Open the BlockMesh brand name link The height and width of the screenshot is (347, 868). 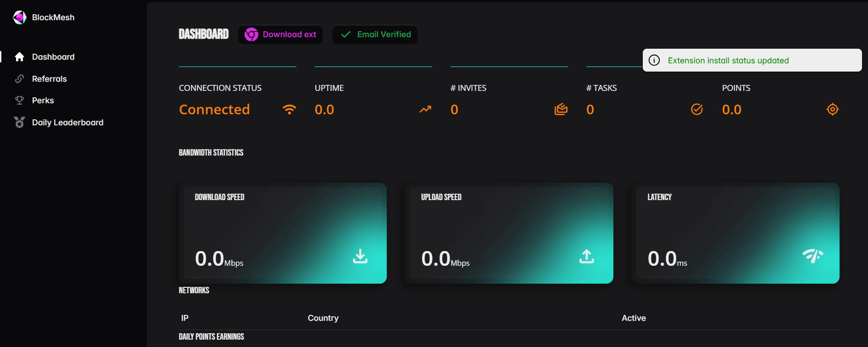point(53,17)
